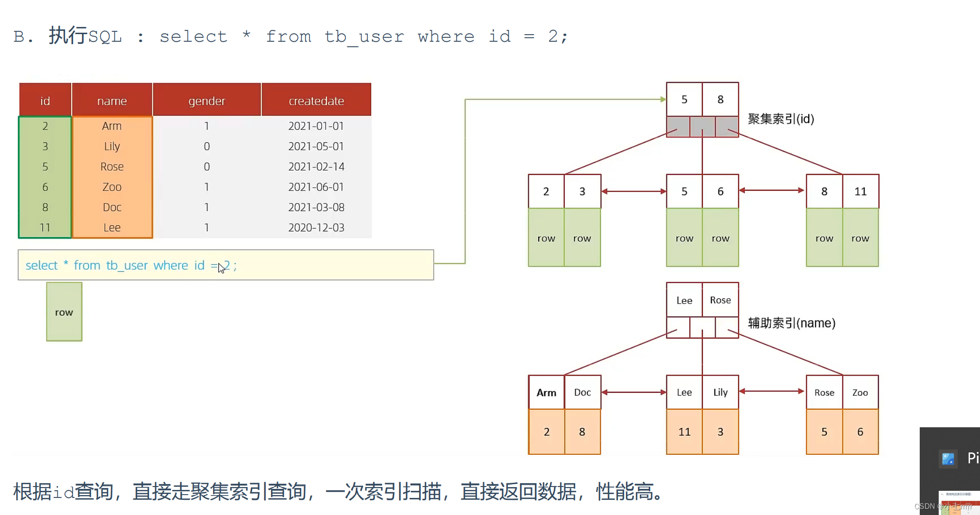Screen dimensions: 980x515
Task: Expand the clustered index node 8 and 11
Action: click(842, 191)
